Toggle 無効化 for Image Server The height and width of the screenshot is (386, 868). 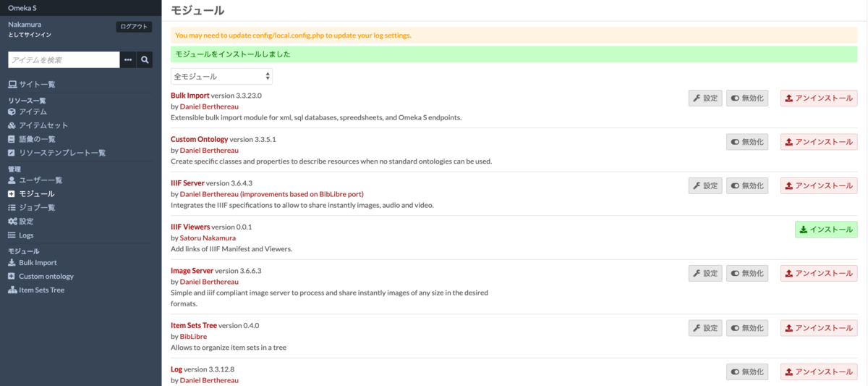[747, 274]
